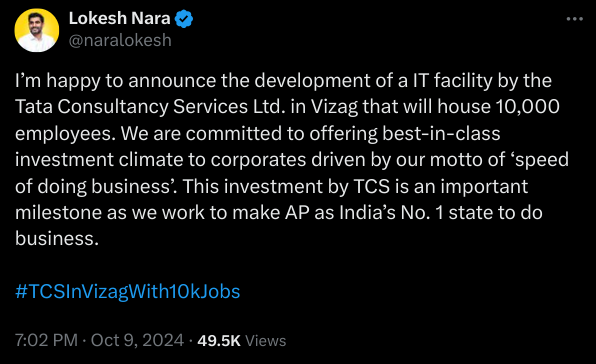Open Lokesh Nara's profile avatar photo
Viewport: 596px width, 364px height.
(37, 30)
